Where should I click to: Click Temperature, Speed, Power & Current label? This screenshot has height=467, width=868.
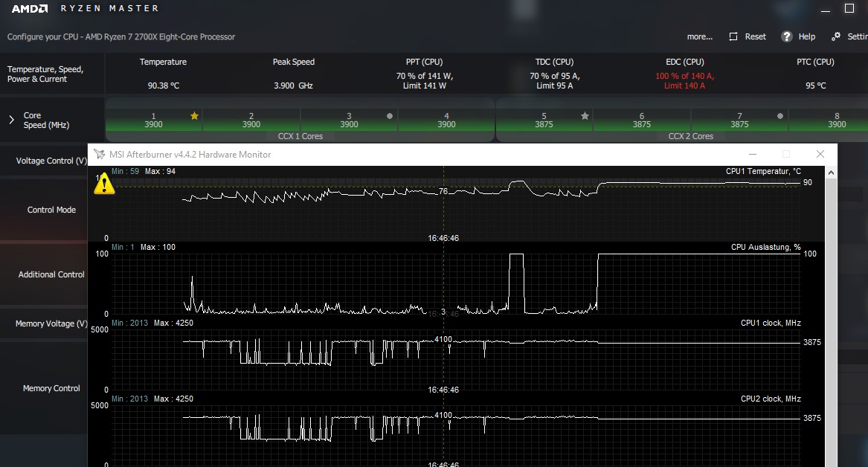click(45, 74)
